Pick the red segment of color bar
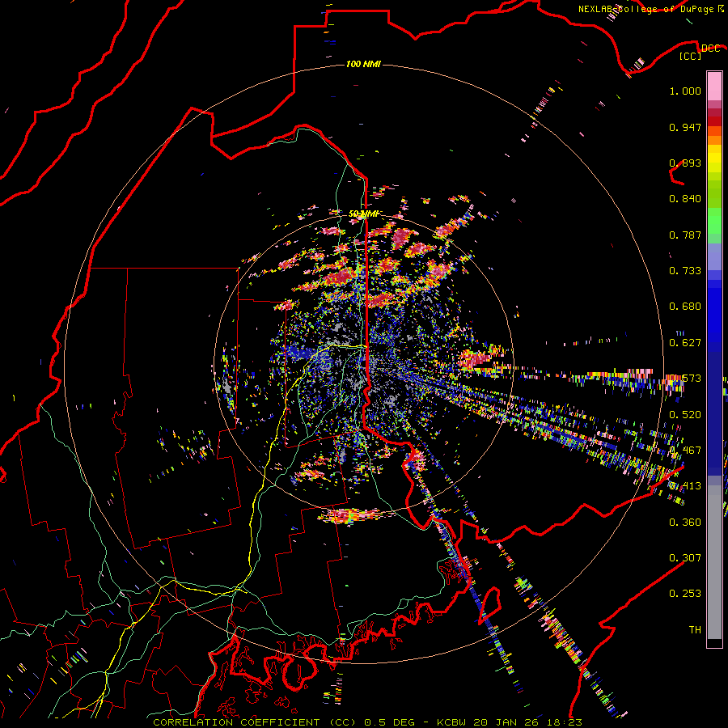This screenshot has width=728, height=728. click(714, 121)
